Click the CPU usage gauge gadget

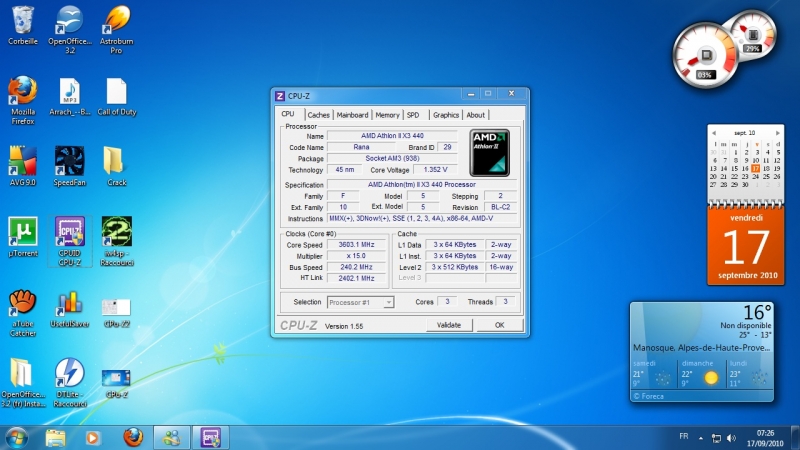click(x=705, y=55)
